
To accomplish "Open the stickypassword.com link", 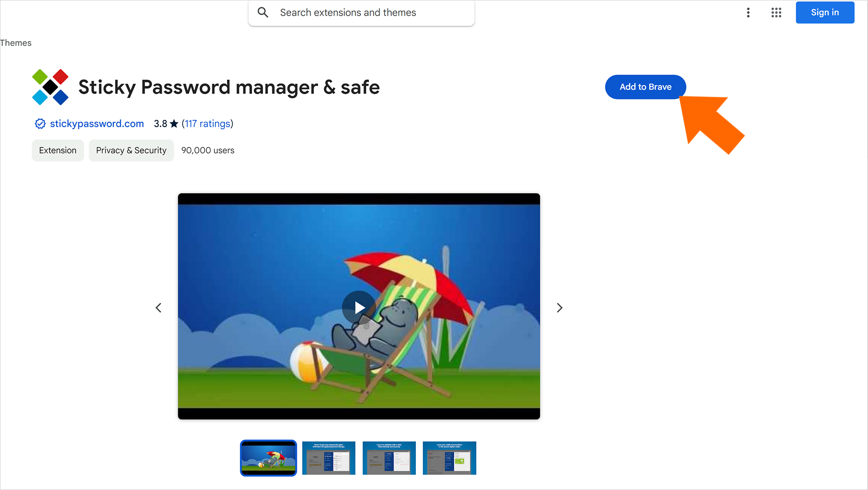I will click(97, 124).
